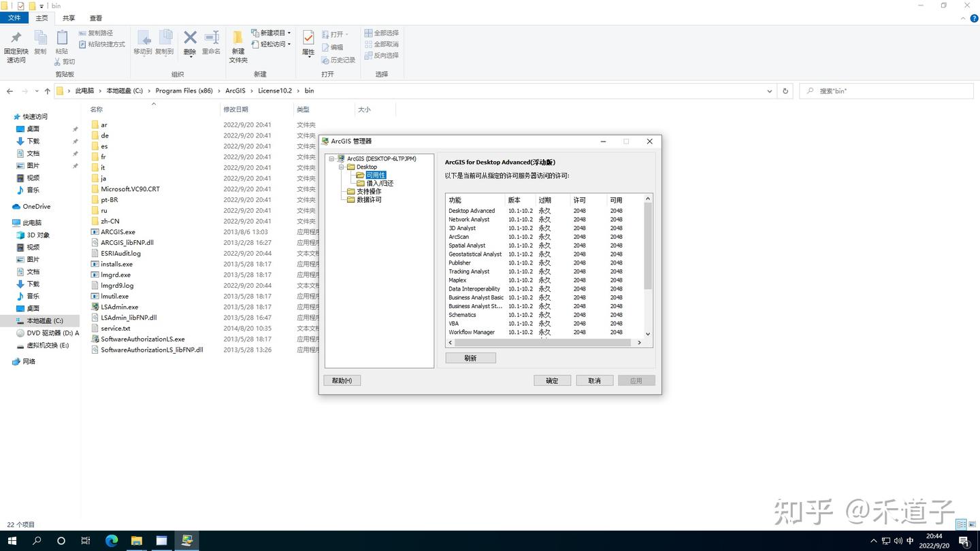
Task: Switch to the 查看 (View) ribbon tab
Action: (95, 18)
